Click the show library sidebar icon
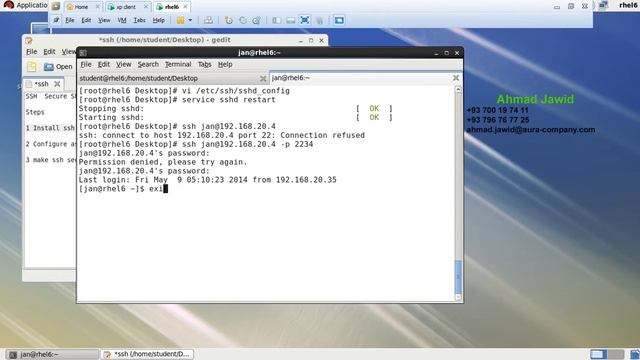 click(276, 20)
